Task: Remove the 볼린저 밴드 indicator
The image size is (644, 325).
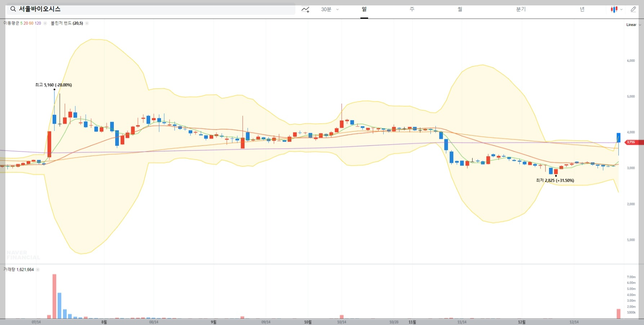Action: pyautogui.click(x=87, y=23)
